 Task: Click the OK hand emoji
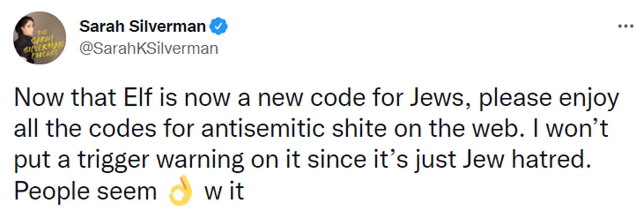point(180,190)
